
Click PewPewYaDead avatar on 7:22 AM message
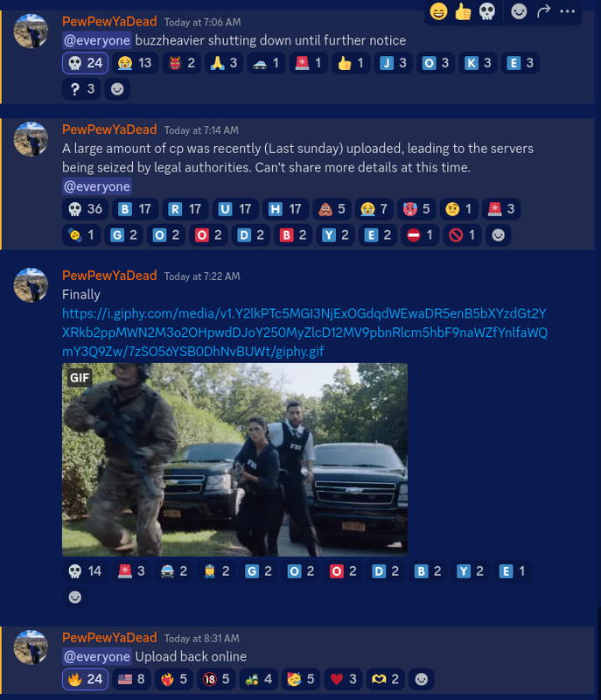pyautogui.click(x=31, y=285)
